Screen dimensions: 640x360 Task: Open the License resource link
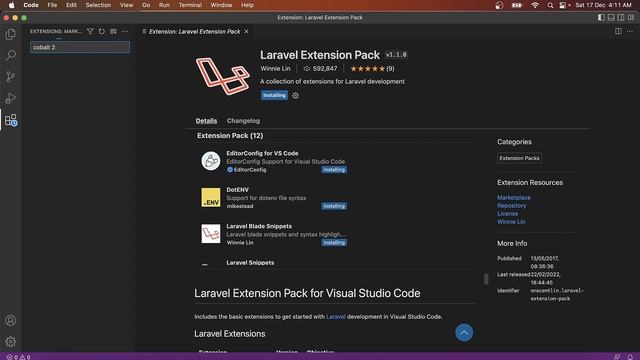(x=507, y=213)
